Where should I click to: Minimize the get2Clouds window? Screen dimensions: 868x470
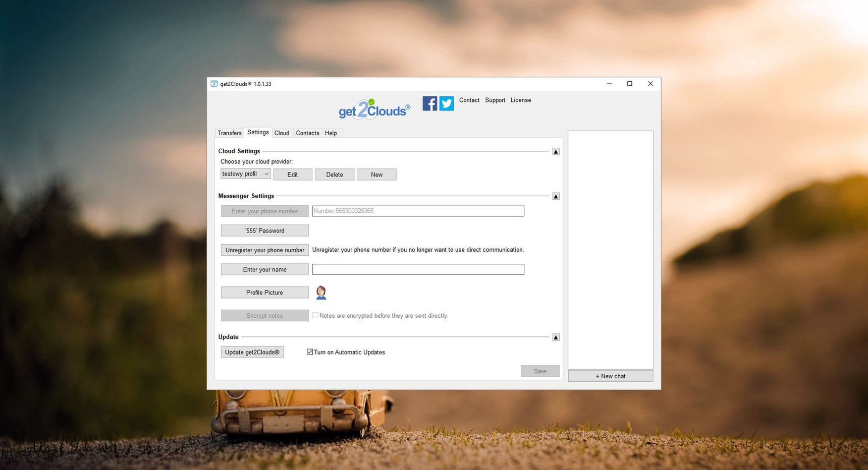point(609,84)
